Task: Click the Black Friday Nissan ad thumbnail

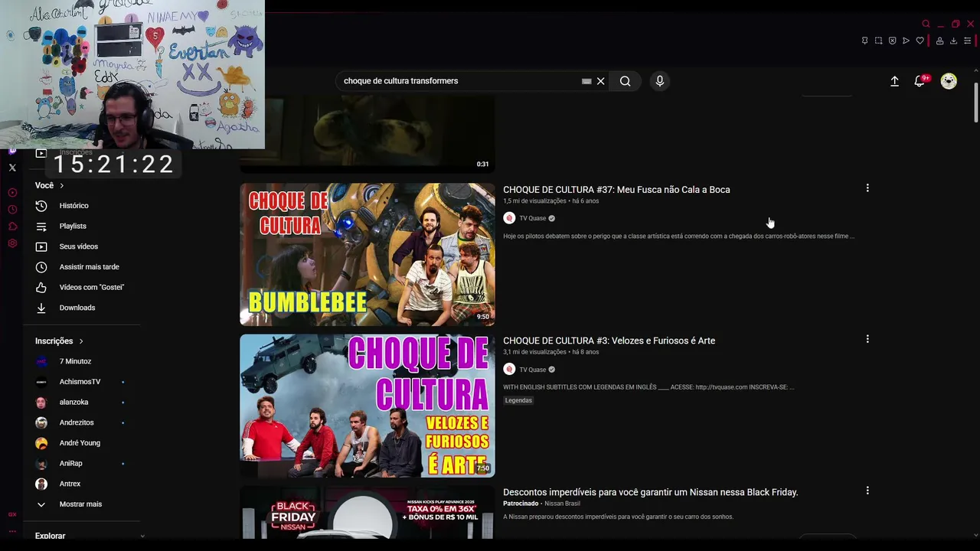Action: (367, 512)
